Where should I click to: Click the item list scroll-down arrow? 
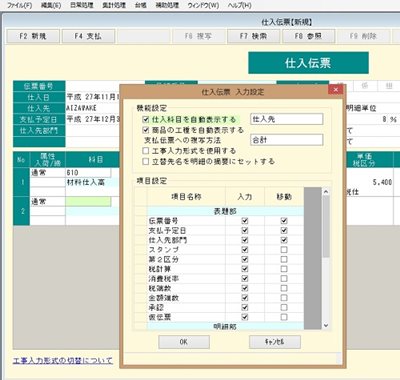coord(326,326)
